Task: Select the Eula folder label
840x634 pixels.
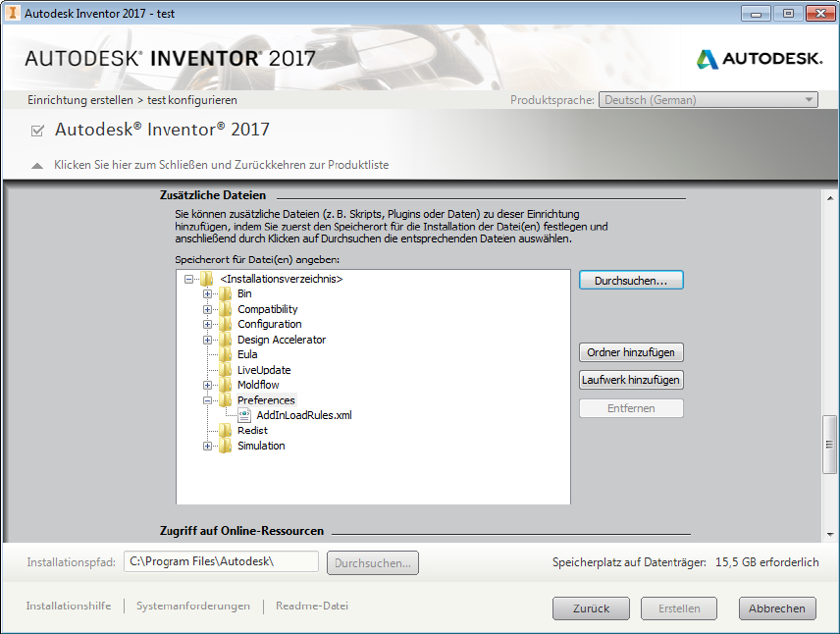Action: pos(247,354)
